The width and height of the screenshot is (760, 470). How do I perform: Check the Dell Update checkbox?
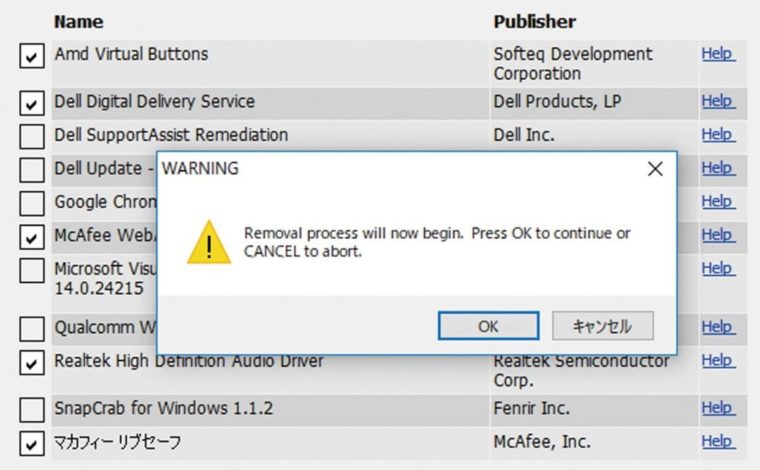click(x=32, y=170)
